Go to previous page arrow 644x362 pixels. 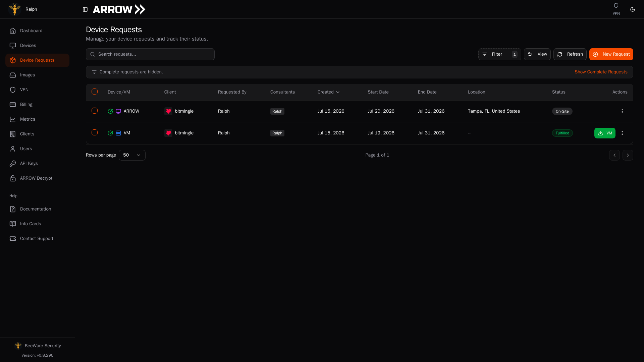pyautogui.click(x=614, y=155)
